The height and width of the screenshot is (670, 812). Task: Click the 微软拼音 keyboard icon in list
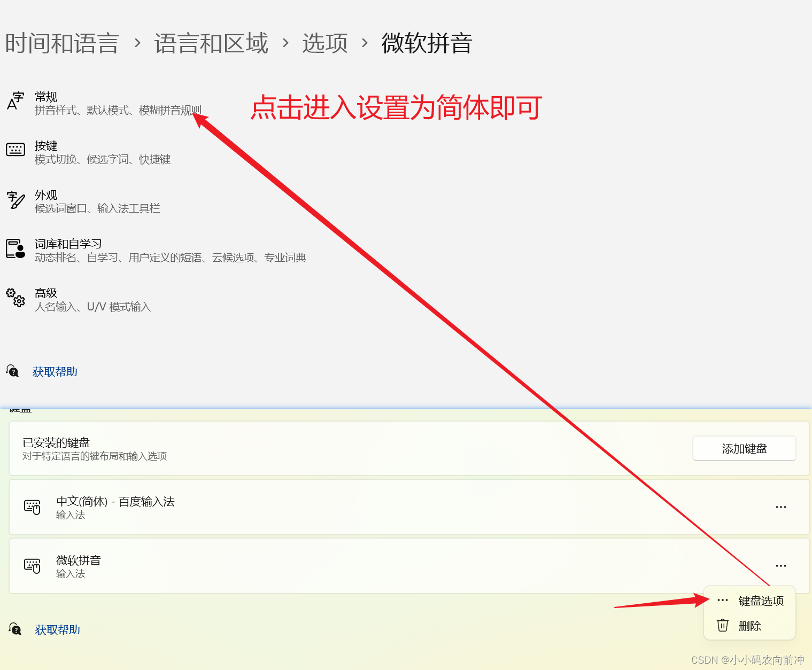click(32, 566)
